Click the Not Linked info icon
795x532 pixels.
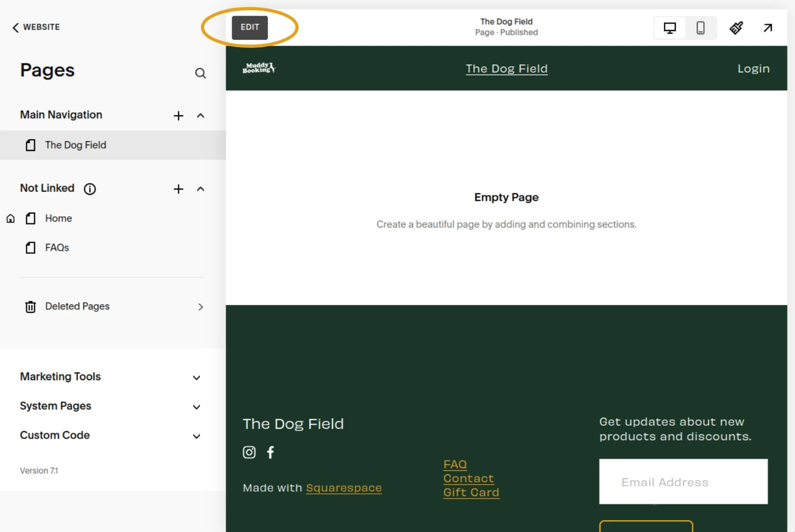(90, 188)
